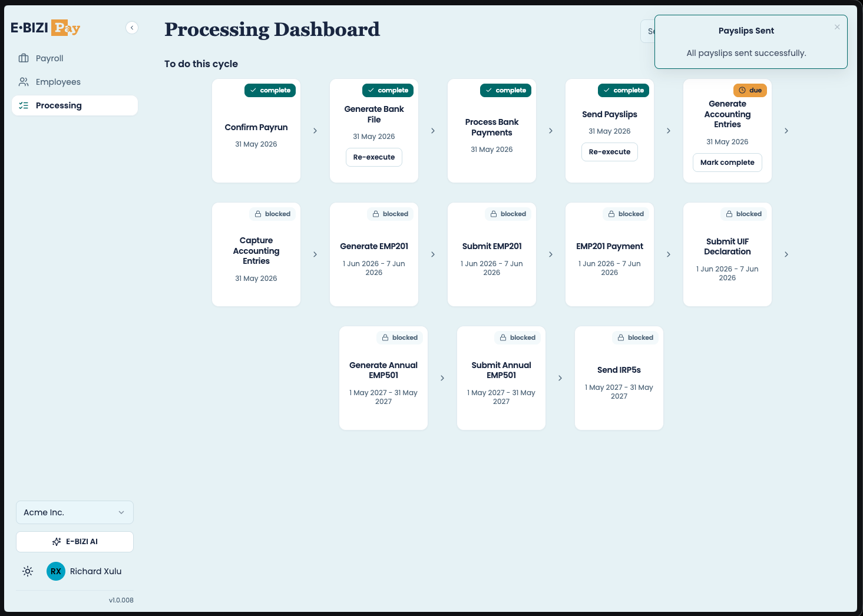Select the Submit EMP201 card title

pos(492,246)
